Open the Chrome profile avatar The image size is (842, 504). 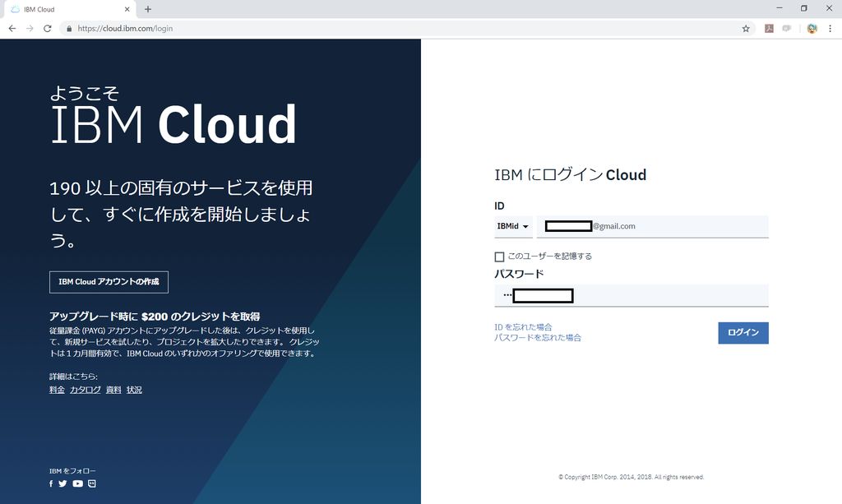(812, 29)
